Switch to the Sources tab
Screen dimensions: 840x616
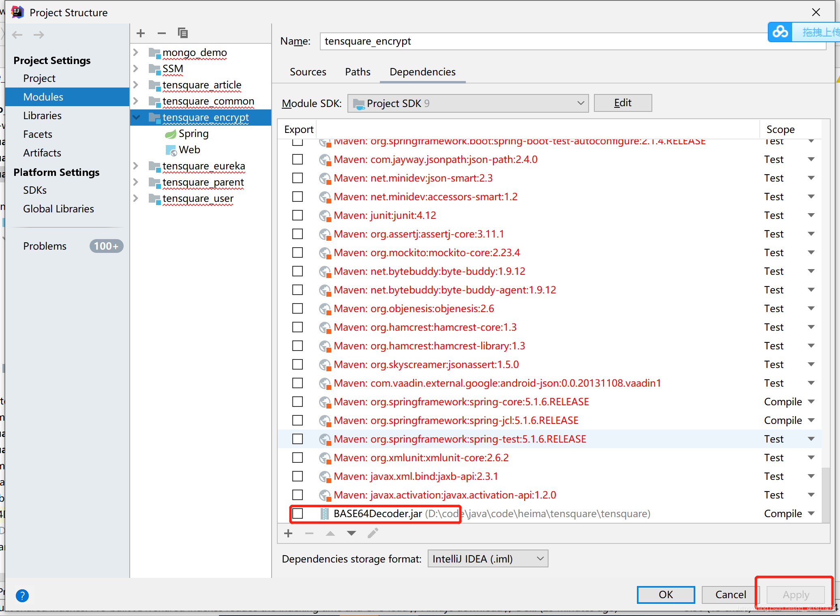pyautogui.click(x=308, y=72)
